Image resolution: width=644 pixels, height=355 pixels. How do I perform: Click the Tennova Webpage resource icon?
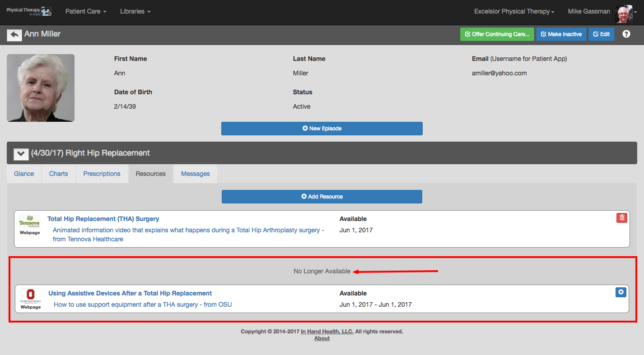pyautogui.click(x=30, y=225)
